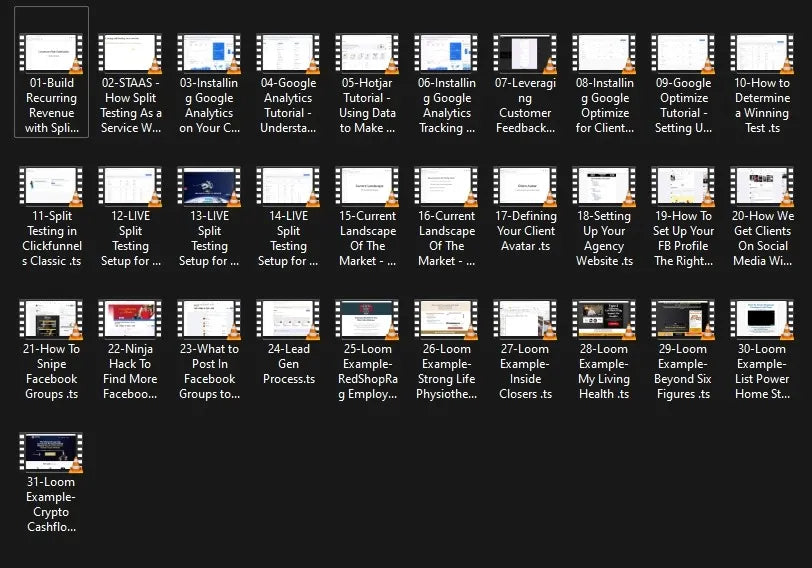Viewport: 812px width, 568px height.
Task: Select 28-Loom Example-My Living Health thumbnail
Action: pyautogui.click(x=604, y=320)
